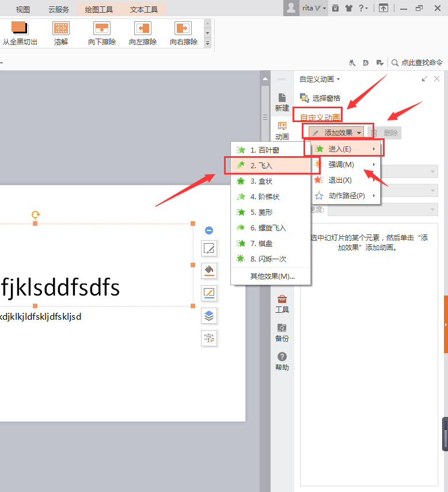Click the pane shrink diagonal-arrow icon
The image size is (448, 492).
(x=424, y=79)
